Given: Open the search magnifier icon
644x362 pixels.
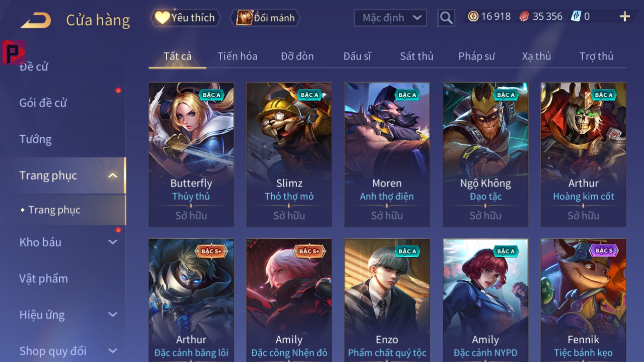Looking at the screenshot, I should [x=446, y=18].
